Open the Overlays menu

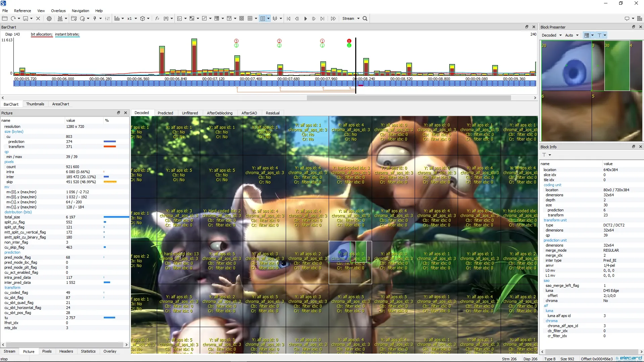58,11
